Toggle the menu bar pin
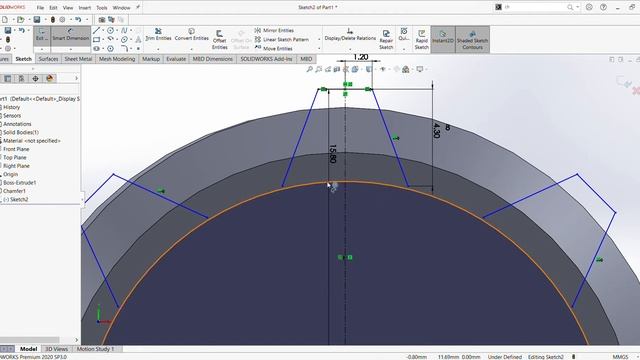The image size is (640, 360). click(138, 7)
